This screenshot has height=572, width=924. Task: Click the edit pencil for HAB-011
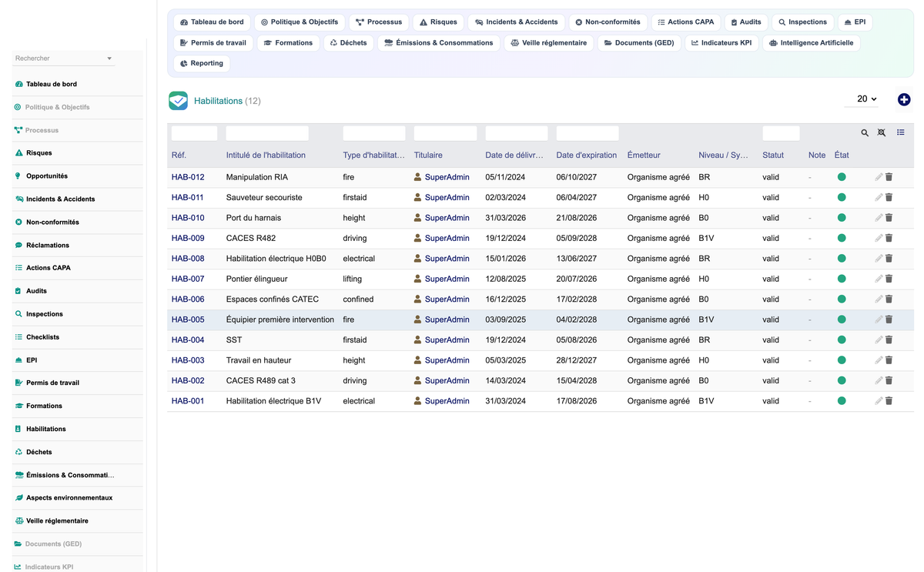pyautogui.click(x=879, y=197)
